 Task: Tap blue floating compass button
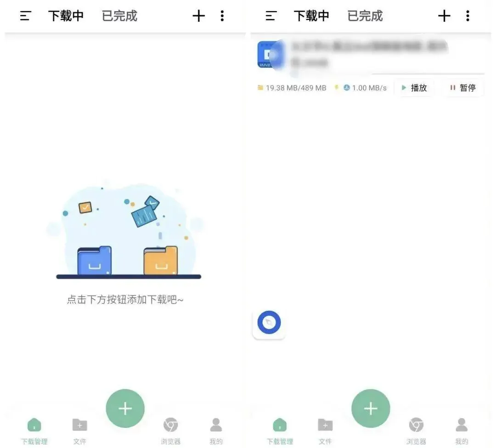point(269,323)
